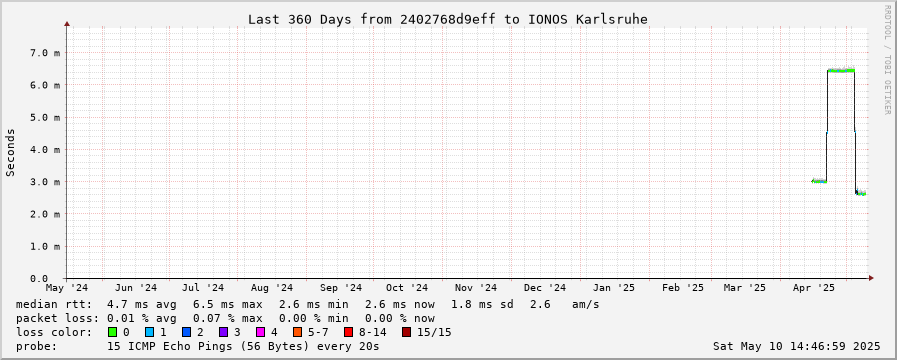
Task: Click the purple loss color 3 swatch
Action: pos(223,332)
